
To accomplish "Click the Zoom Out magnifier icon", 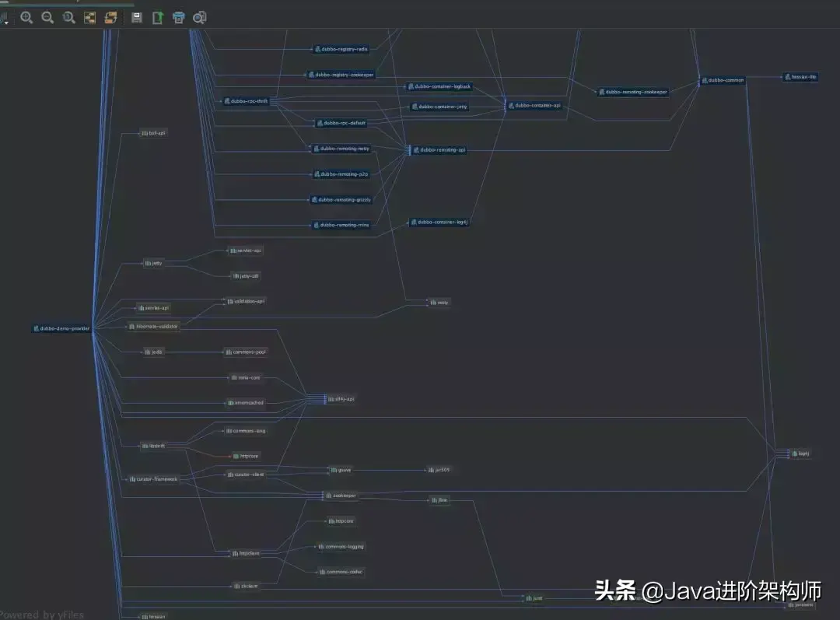I will point(47,18).
